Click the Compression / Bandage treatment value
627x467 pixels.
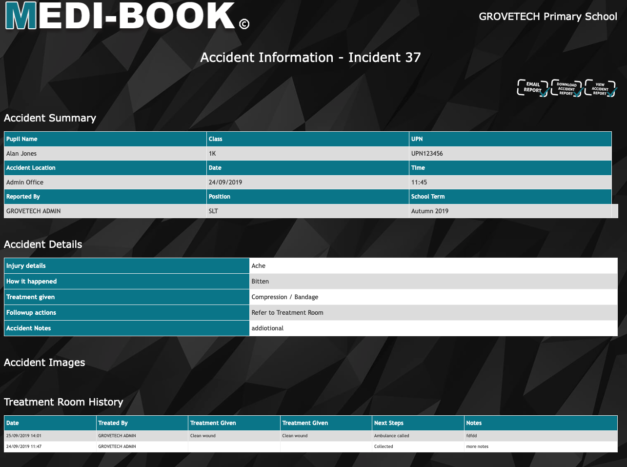coord(286,297)
